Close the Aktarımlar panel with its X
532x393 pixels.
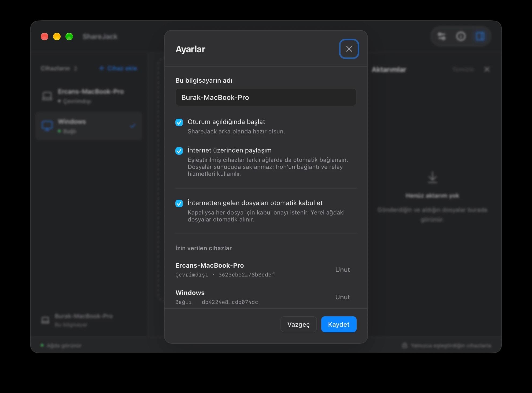click(487, 69)
